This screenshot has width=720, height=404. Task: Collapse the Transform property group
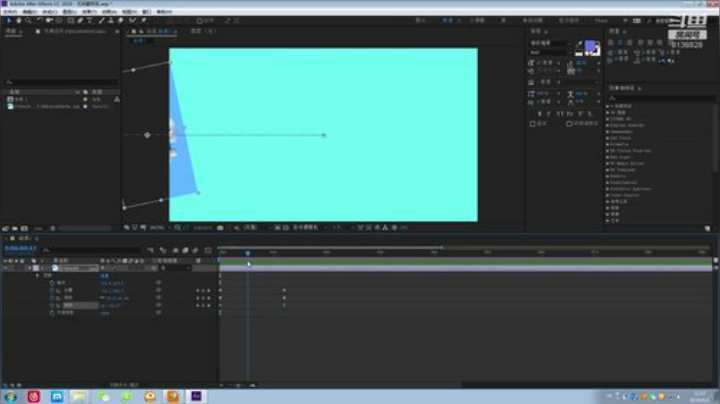(x=38, y=275)
